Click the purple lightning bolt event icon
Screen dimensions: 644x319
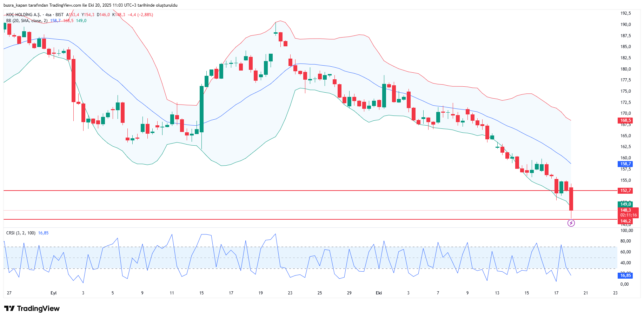[571, 223]
